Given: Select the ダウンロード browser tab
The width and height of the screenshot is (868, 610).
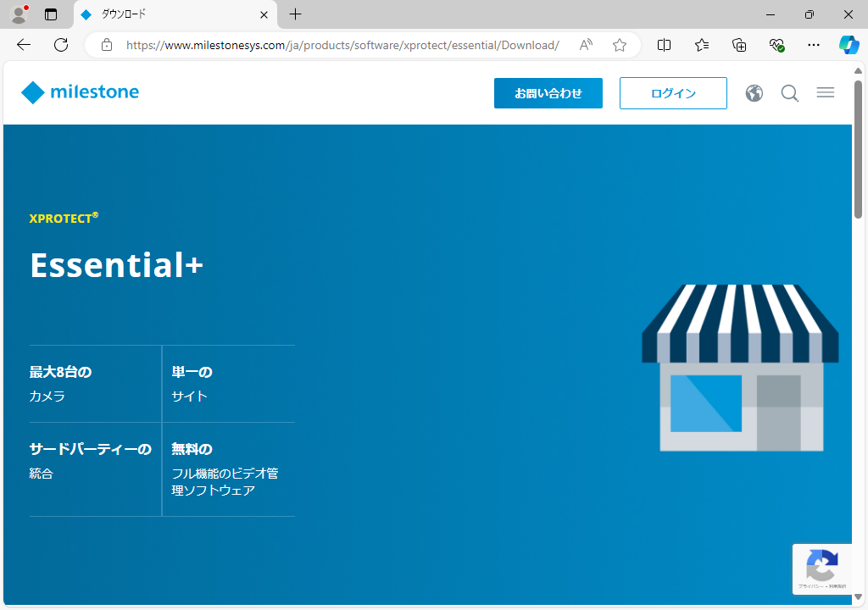Looking at the screenshot, I should [175, 15].
